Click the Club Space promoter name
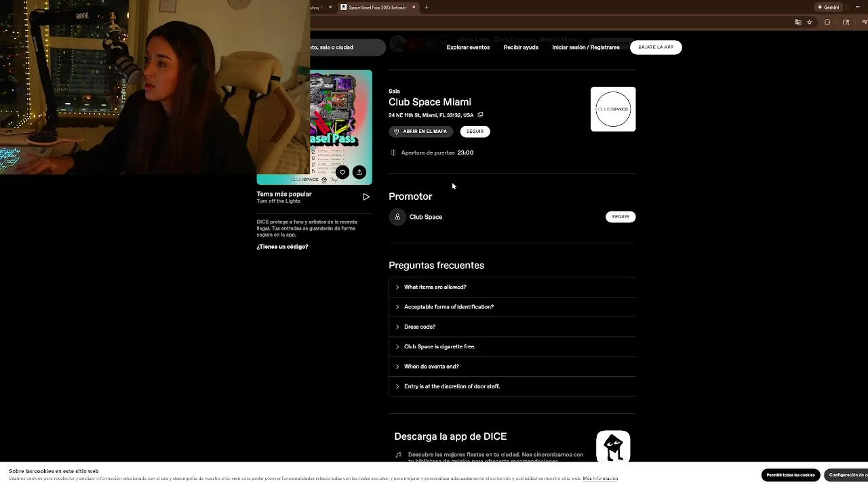868x488 pixels. coord(426,217)
